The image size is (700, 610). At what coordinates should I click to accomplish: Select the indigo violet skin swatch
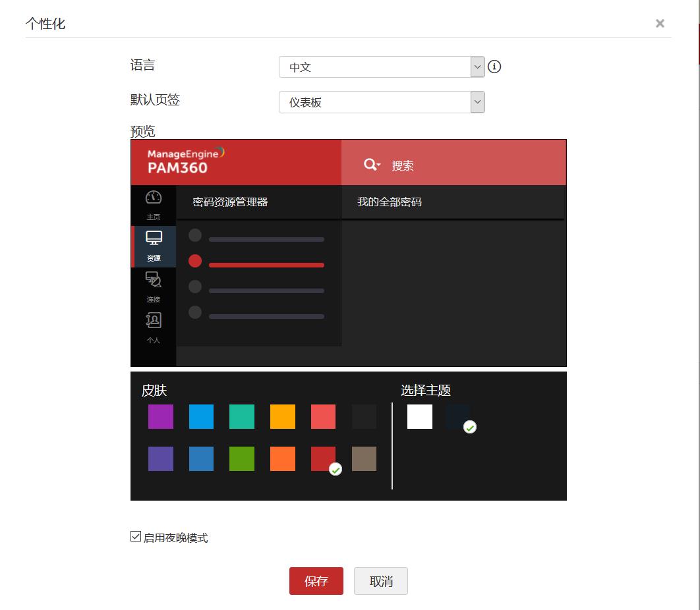pos(161,458)
